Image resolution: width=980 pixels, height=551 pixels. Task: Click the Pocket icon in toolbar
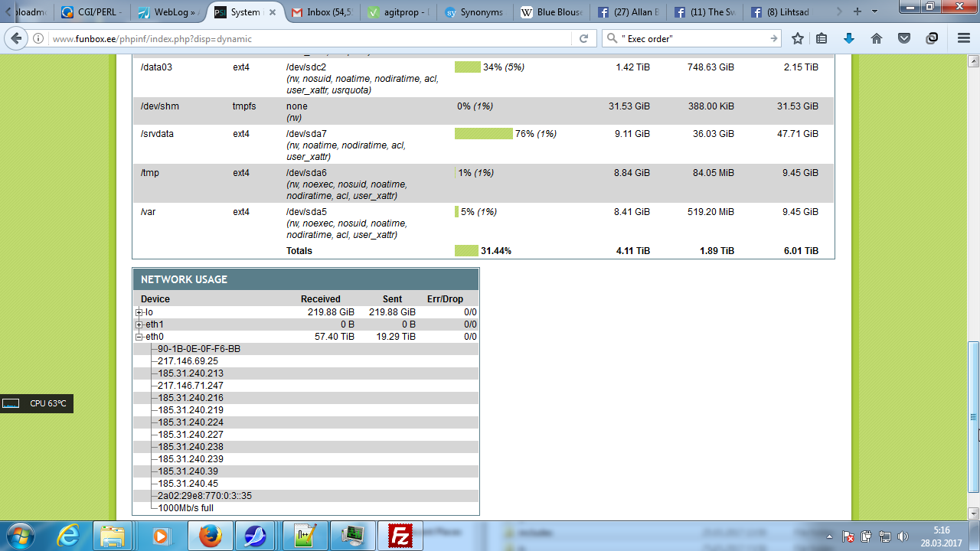904,38
